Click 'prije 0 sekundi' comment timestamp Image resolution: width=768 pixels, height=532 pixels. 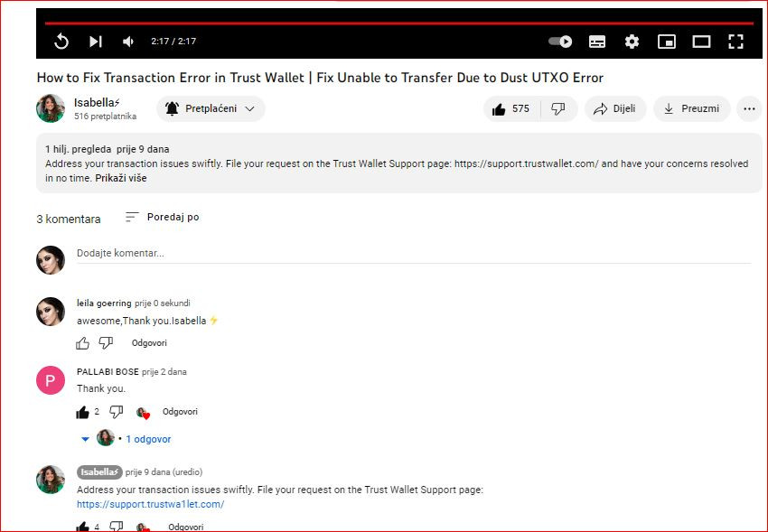pos(162,303)
